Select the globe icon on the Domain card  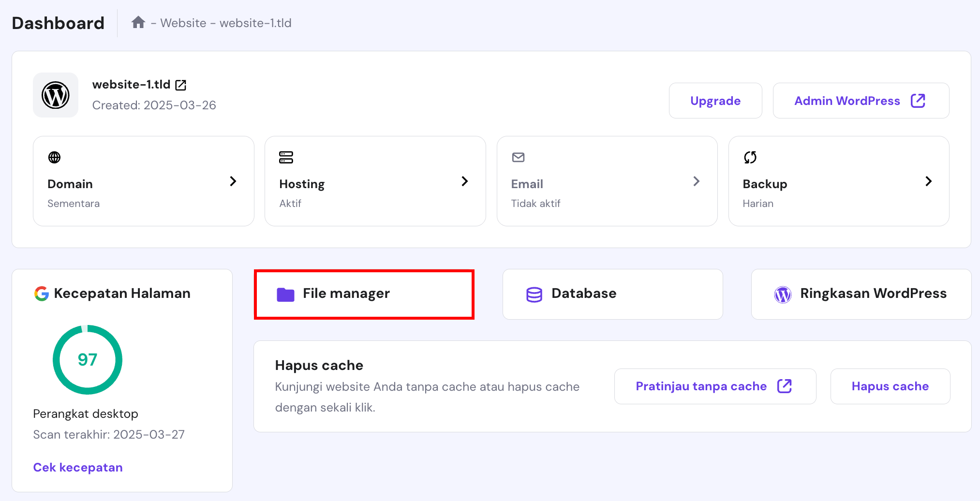pyautogui.click(x=54, y=157)
